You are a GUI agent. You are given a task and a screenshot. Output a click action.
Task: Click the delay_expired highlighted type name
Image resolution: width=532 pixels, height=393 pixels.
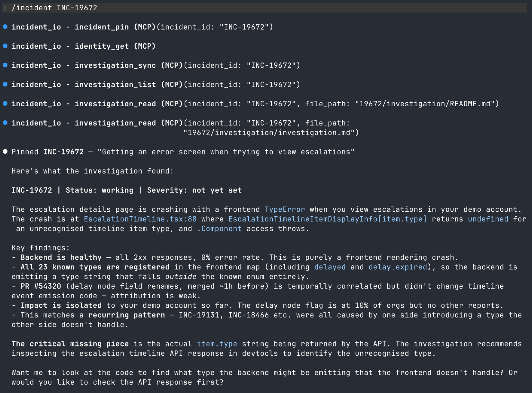coord(397,267)
